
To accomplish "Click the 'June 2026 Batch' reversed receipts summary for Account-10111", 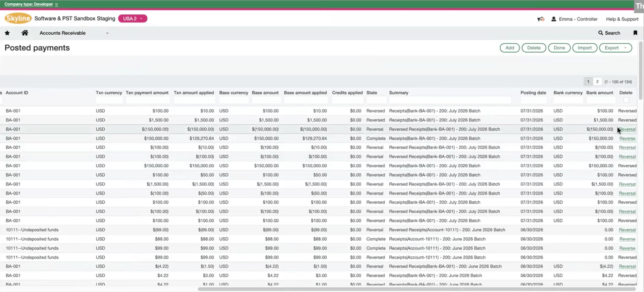I will [447, 230].
